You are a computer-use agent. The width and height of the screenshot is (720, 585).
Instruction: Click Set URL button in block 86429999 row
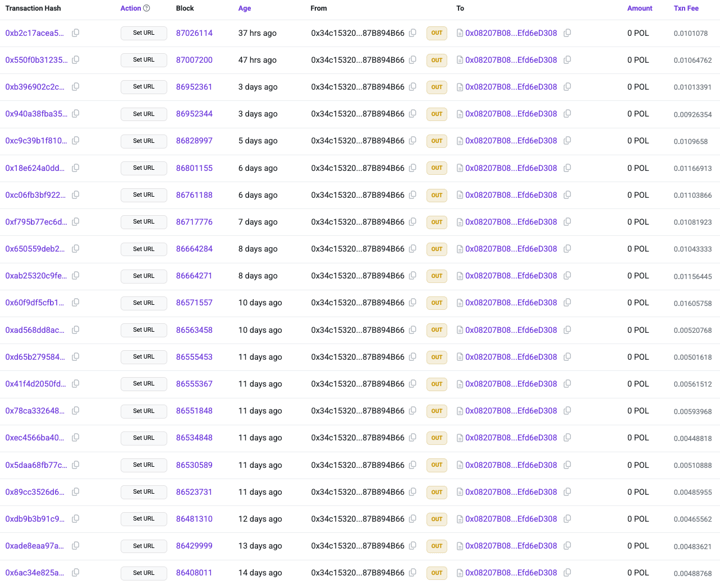click(x=144, y=546)
